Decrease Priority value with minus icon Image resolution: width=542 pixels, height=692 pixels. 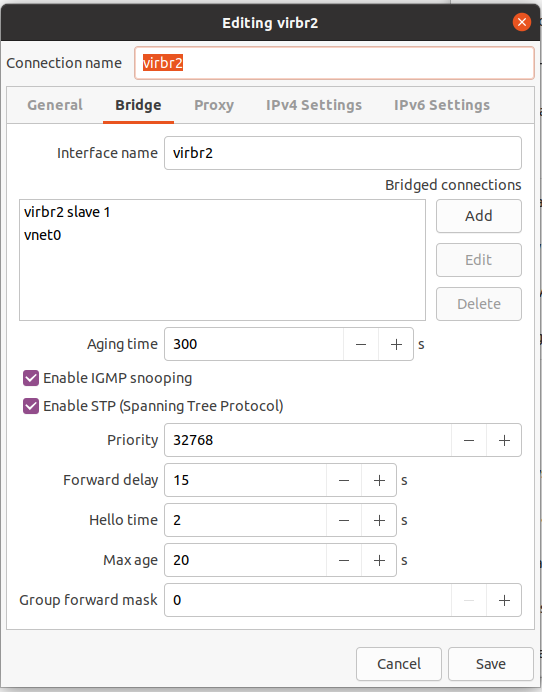click(x=469, y=440)
